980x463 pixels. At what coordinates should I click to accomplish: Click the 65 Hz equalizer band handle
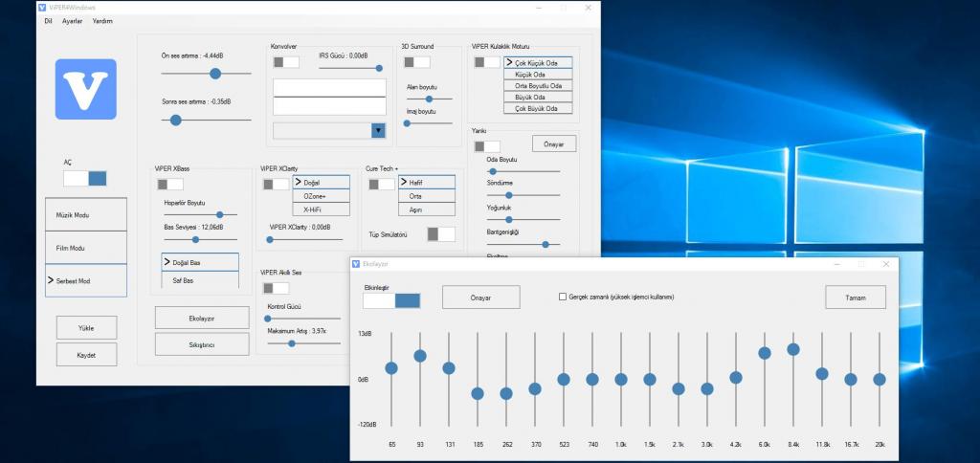click(x=391, y=368)
